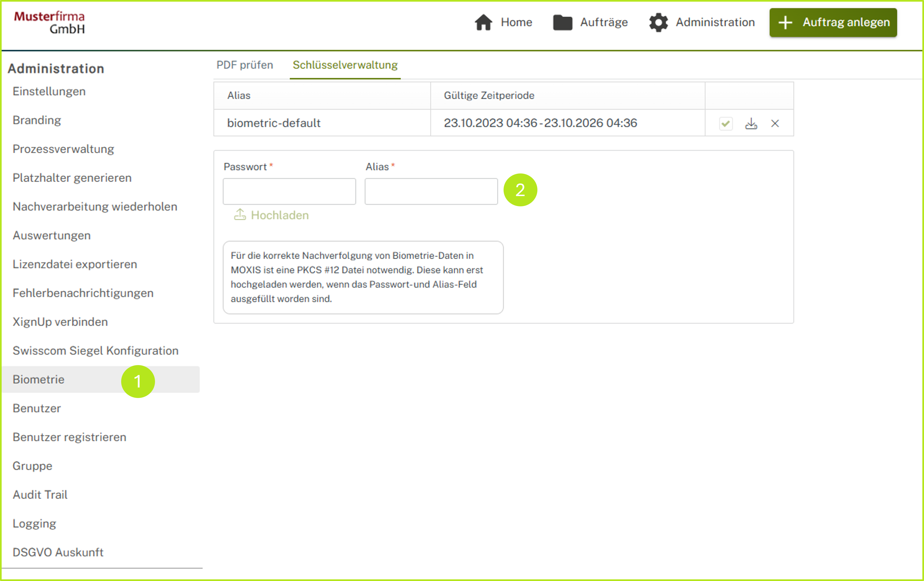
Task: Select Biometrie in the sidebar
Action: pyautogui.click(x=38, y=379)
